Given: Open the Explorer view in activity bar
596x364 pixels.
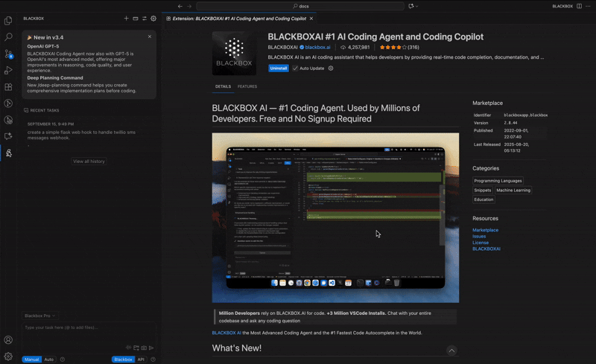Looking at the screenshot, I should (8, 21).
